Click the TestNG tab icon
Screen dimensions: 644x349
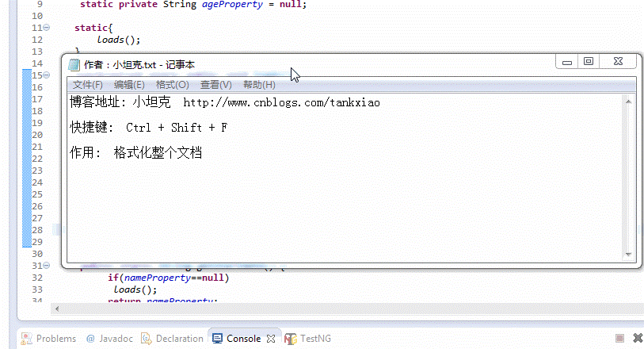click(291, 339)
